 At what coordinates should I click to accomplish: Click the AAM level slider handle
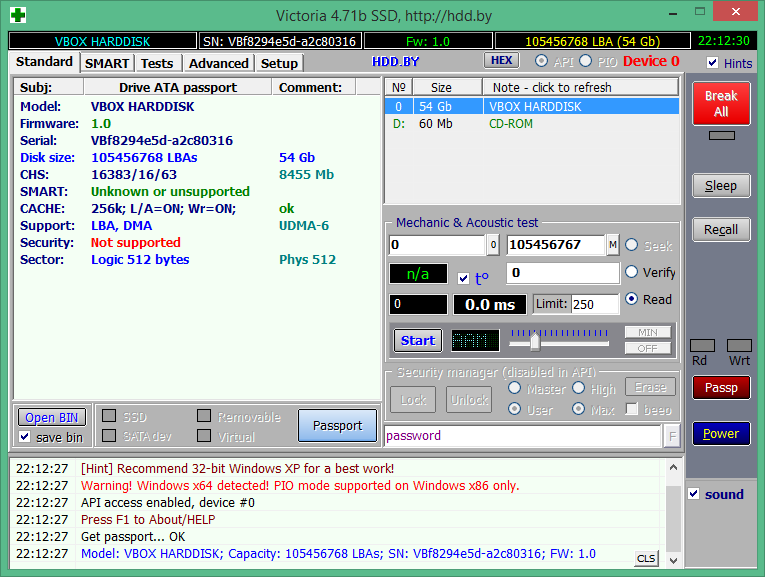pyautogui.click(x=535, y=341)
